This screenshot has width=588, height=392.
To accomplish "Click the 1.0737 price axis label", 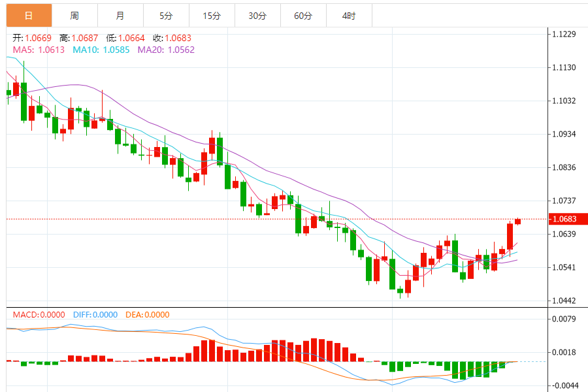I will tap(564, 201).
